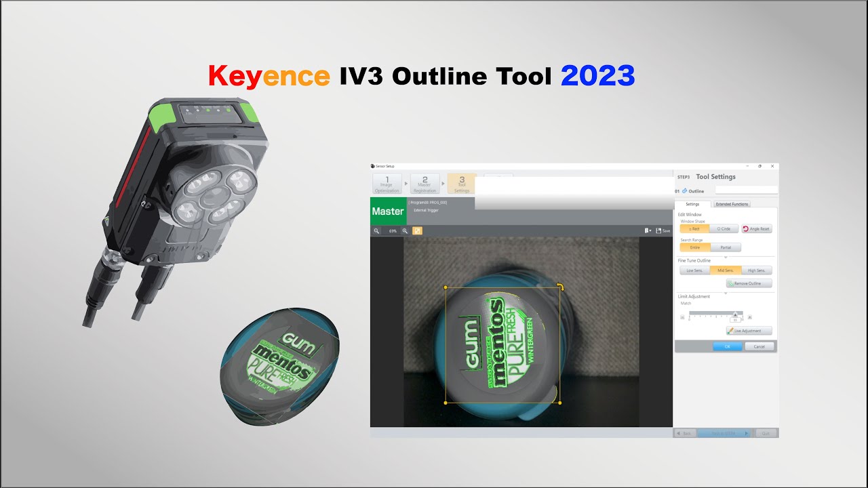868x488 pixels.
Task: Select step 2 Master Registration
Action: 425,184
